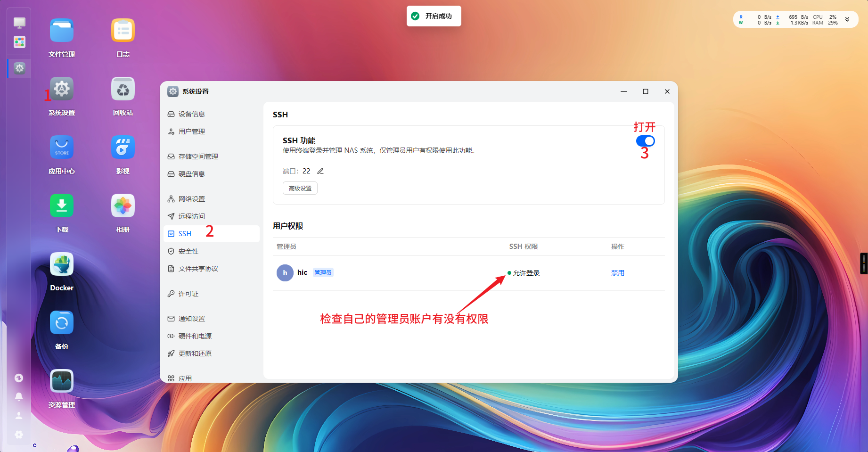Click the round transfer icon above the bell

click(x=19, y=378)
